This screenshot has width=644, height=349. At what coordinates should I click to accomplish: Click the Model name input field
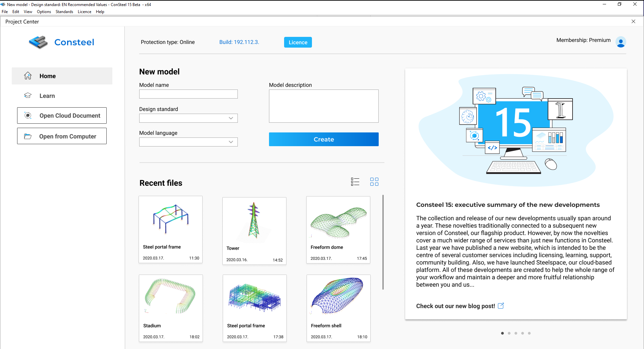189,94
